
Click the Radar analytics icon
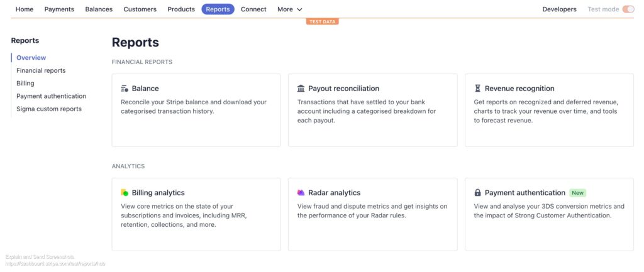301,193
